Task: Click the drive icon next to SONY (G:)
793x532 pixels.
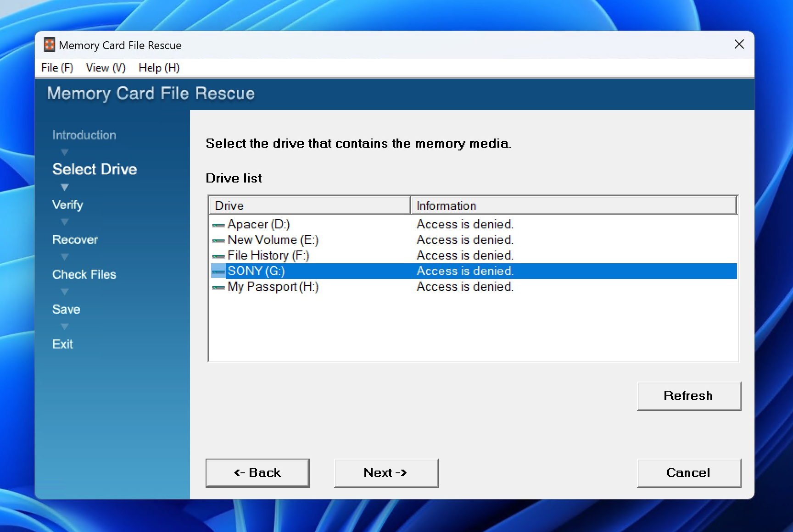Action: pos(218,272)
